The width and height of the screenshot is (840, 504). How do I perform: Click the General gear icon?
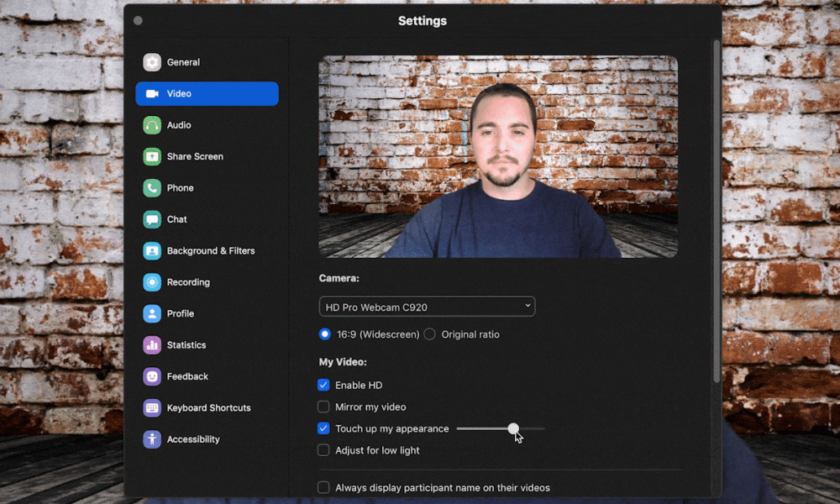pos(152,62)
